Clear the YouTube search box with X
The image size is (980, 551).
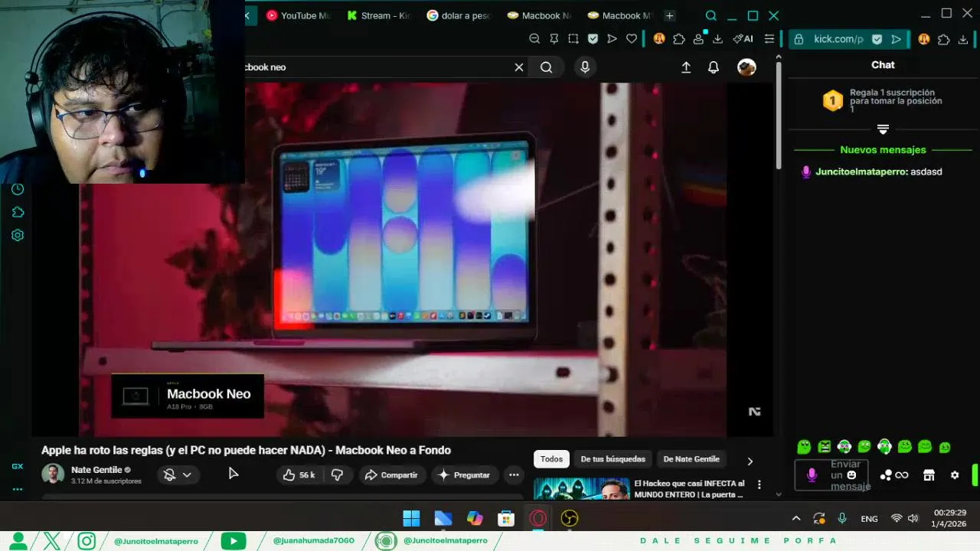(x=519, y=67)
